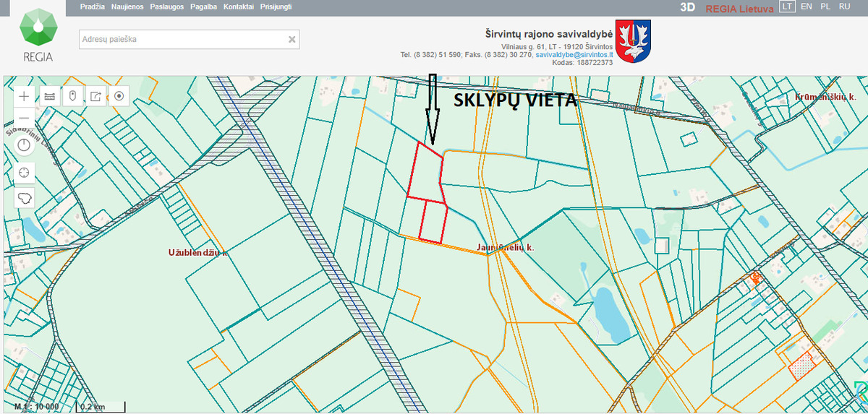
Task: Open the share map tool
Action: click(95, 95)
